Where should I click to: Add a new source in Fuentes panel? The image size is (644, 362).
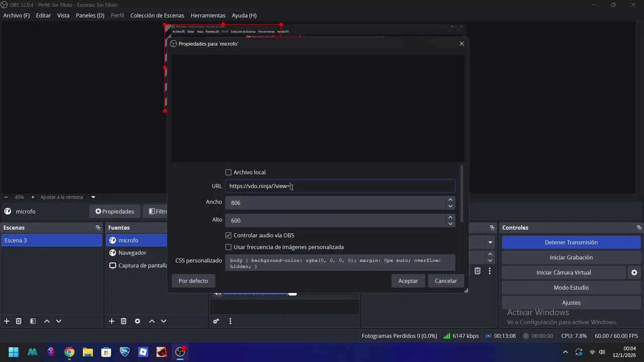coord(112,321)
